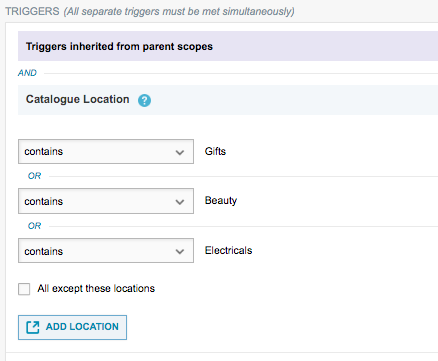Enable the All except these locations checkbox
Image resolution: width=438 pixels, height=361 pixels.
(24, 289)
